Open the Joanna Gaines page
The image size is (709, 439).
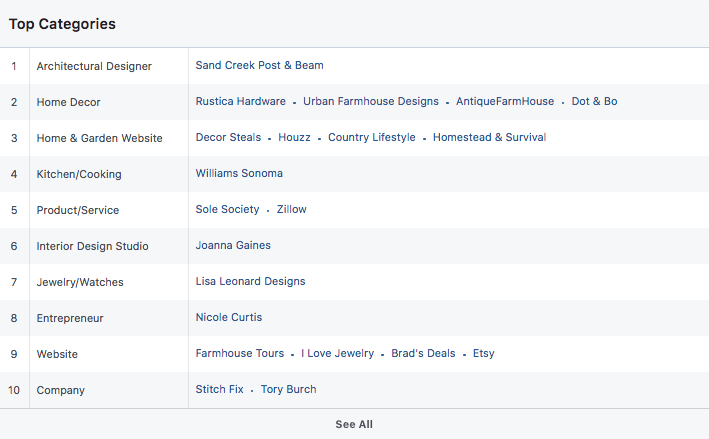(233, 246)
